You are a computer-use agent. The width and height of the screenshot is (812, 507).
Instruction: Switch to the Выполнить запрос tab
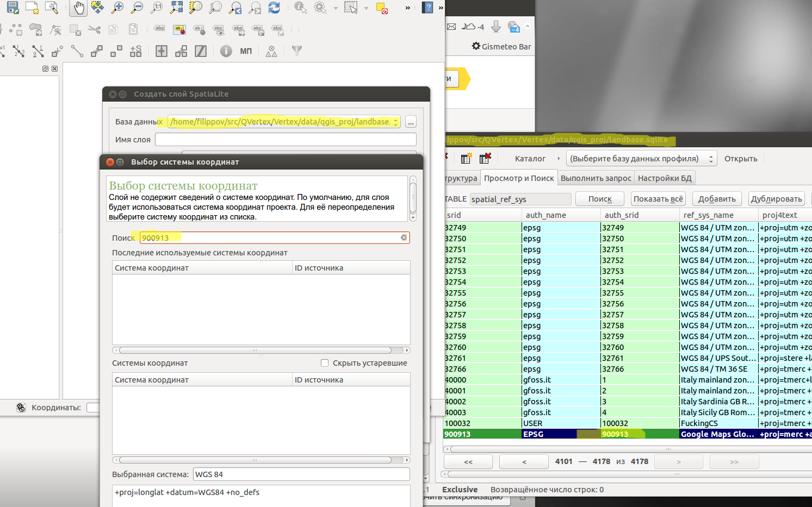596,178
